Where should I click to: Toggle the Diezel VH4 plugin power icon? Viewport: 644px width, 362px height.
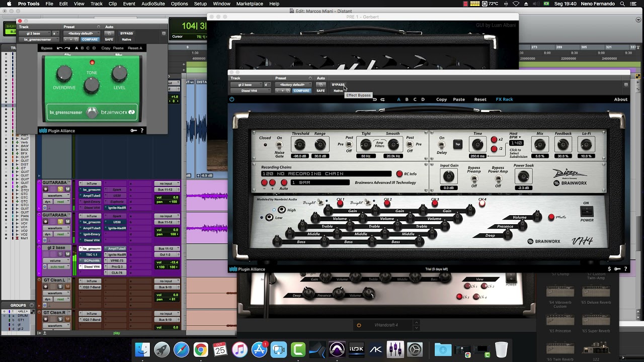pyautogui.click(x=232, y=99)
